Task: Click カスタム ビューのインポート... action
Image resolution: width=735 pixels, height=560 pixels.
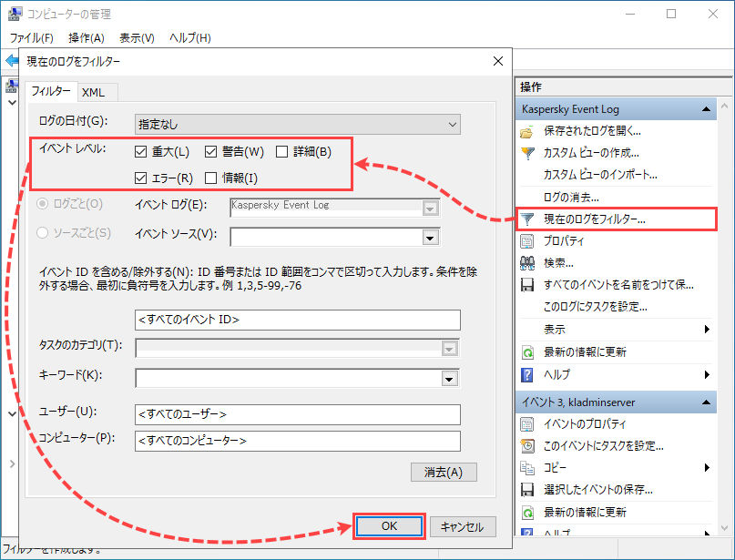Action: click(x=600, y=175)
